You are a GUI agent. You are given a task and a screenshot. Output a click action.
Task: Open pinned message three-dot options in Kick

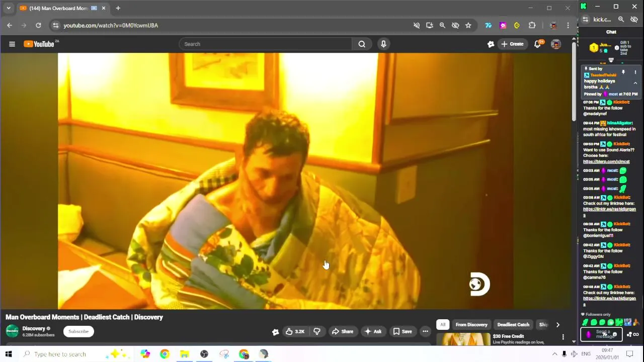635,72
